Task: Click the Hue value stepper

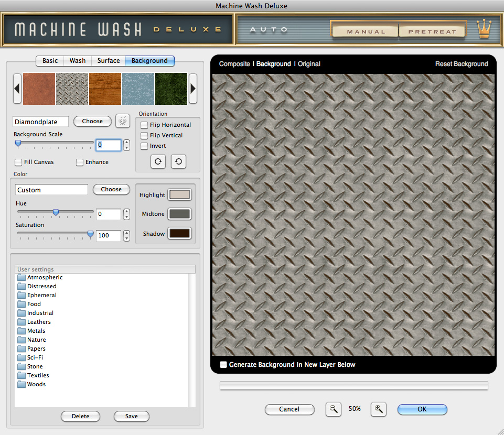Action: tap(126, 214)
